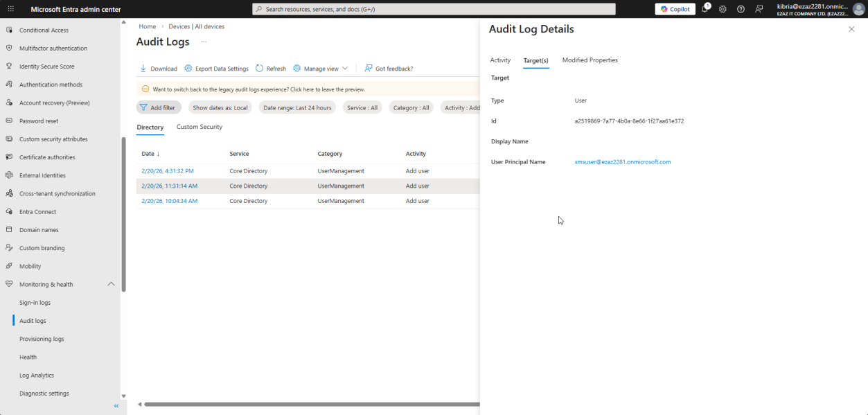This screenshot has width=868, height=415.
Task: Open Identity Secure Score in sidebar
Action: [x=46, y=67]
